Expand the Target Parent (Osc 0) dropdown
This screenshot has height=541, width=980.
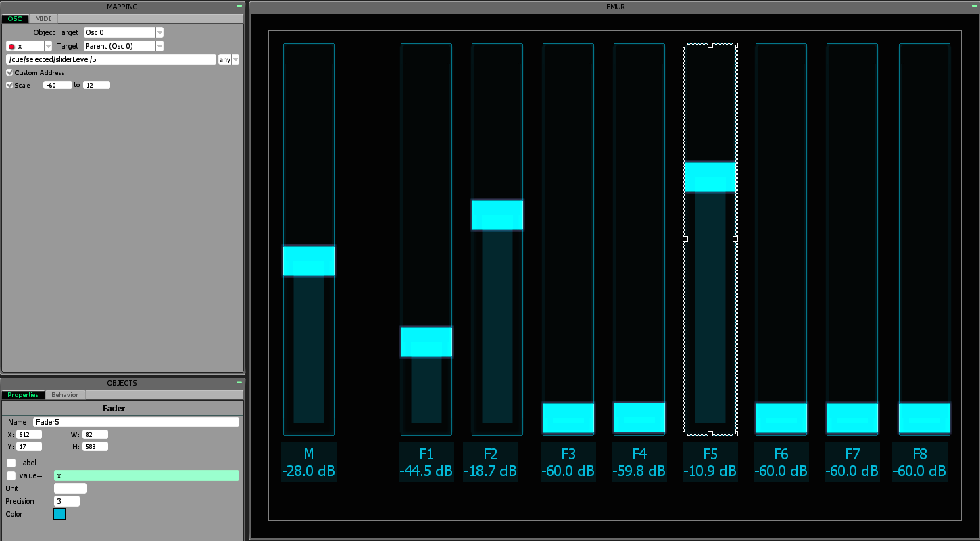point(160,46)
